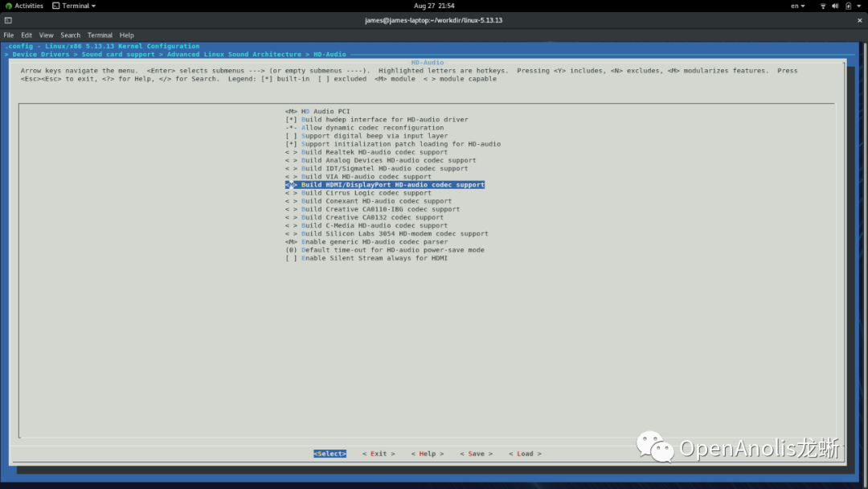Click the .config Kernel Configuration title text
The height and width of the screenshot is (489, 868).
102,46
